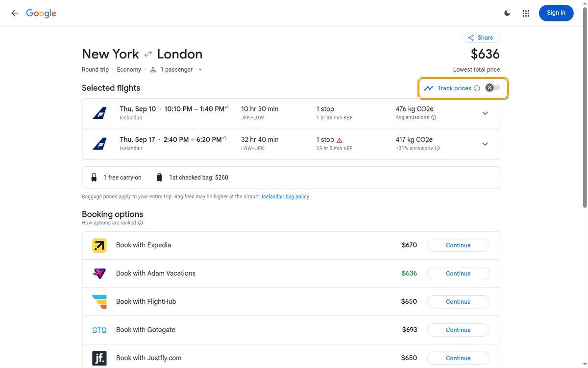Continue booking with Gotogate
The height and width of the screenshot is (368, 588).
(x=458, y=330)
